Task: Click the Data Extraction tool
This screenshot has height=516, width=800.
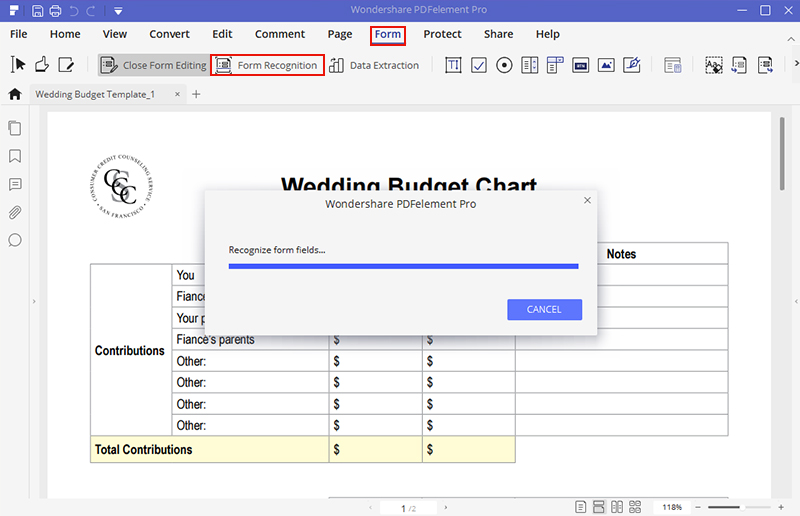Action: point(374,66)
